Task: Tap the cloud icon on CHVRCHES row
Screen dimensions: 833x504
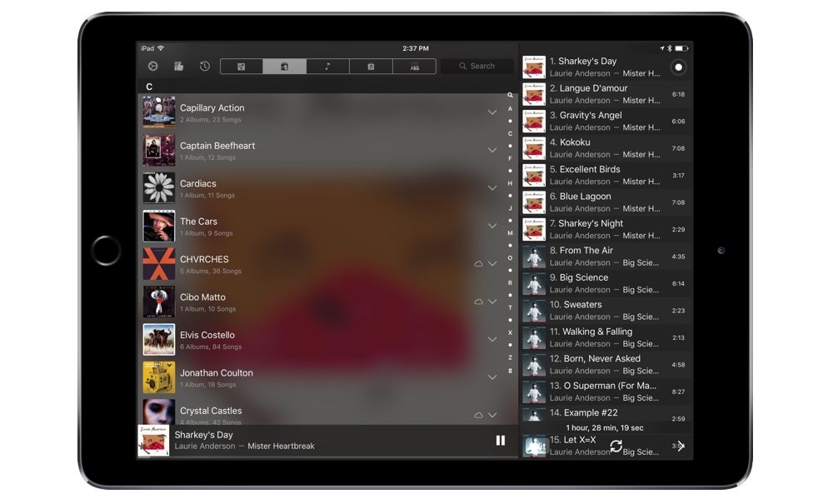Action: tap(478, 263)
